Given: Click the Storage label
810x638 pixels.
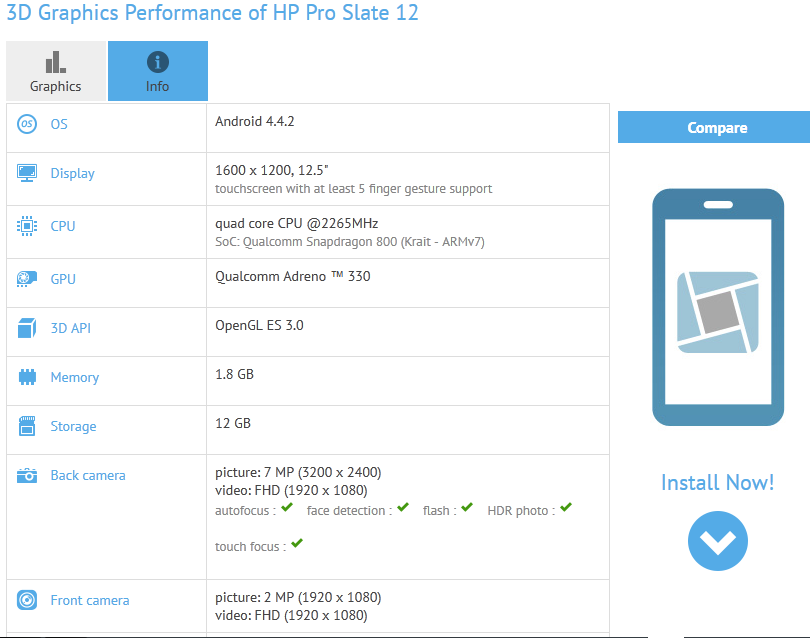Looking at the screenshot, I should pos(73,427).
